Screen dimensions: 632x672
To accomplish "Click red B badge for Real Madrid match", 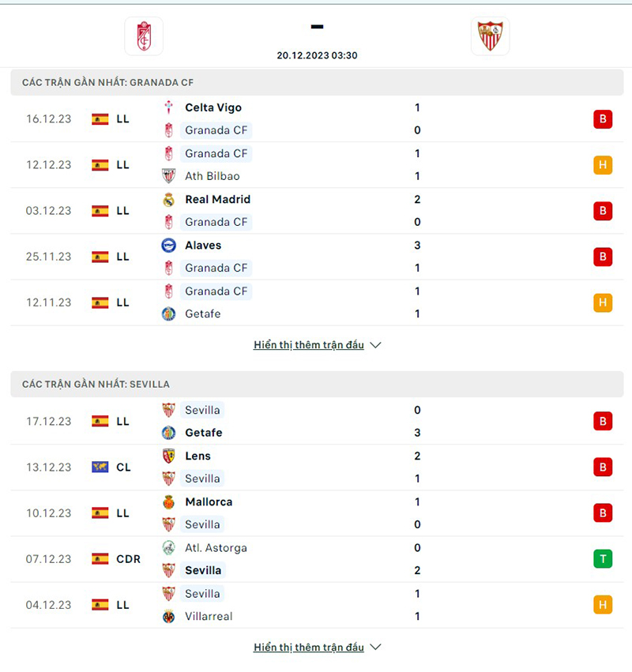I will [603, 211].
